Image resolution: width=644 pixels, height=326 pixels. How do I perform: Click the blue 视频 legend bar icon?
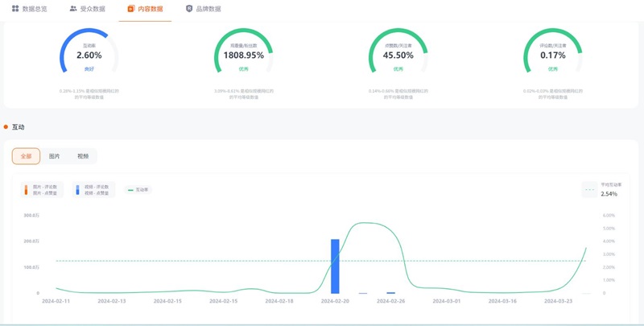[77, 190]
